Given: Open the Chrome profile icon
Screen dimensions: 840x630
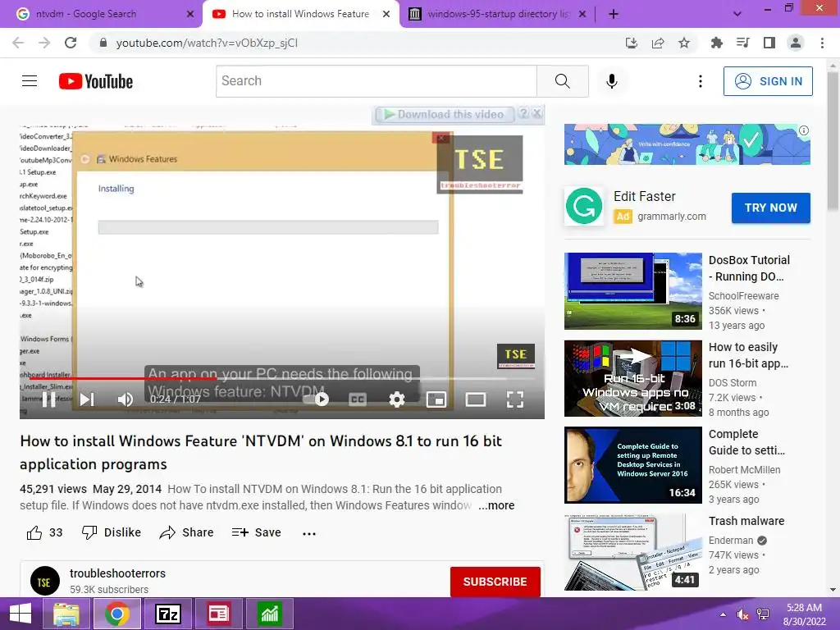Looking at the screenshot, I should click(x=796, y=43).
